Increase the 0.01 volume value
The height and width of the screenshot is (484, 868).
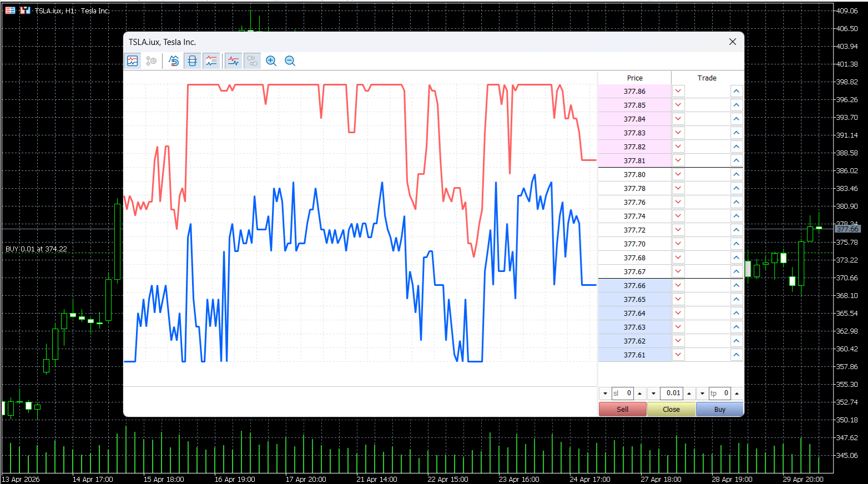click(689, 394)
